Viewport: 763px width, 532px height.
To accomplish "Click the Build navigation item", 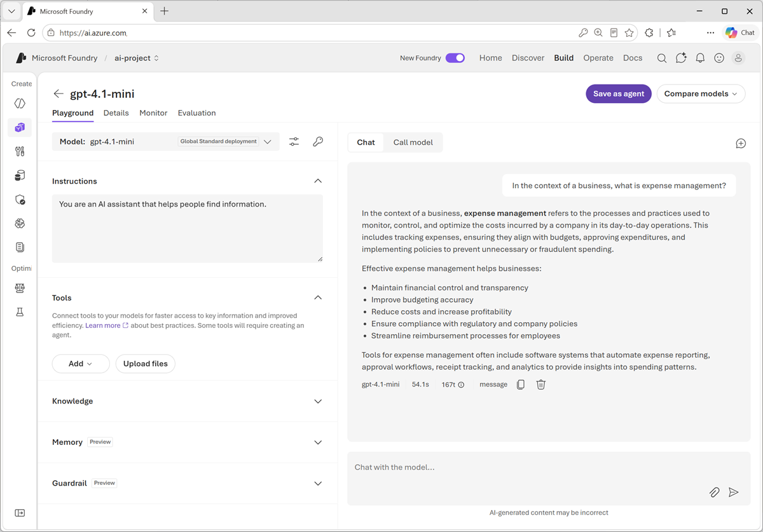I will (564, 58).
